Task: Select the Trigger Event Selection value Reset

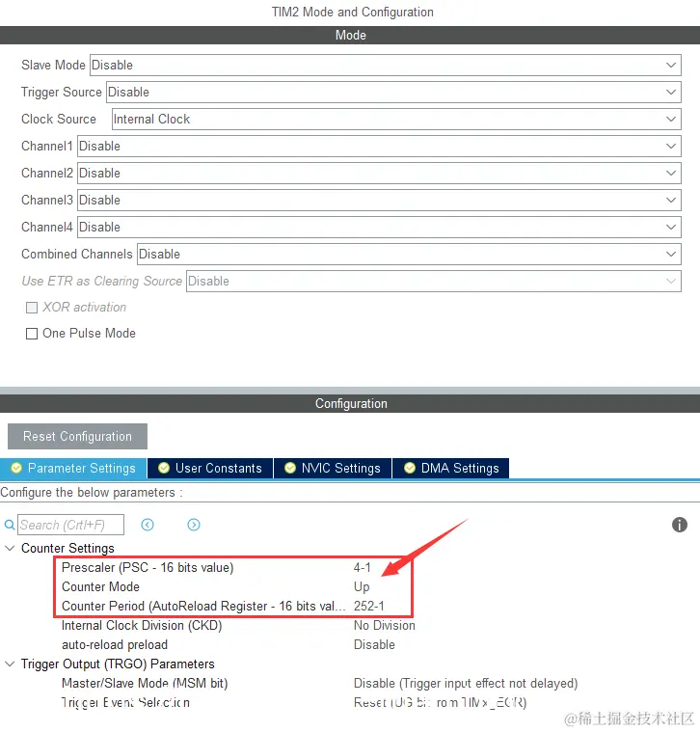Action: point(440,703)
